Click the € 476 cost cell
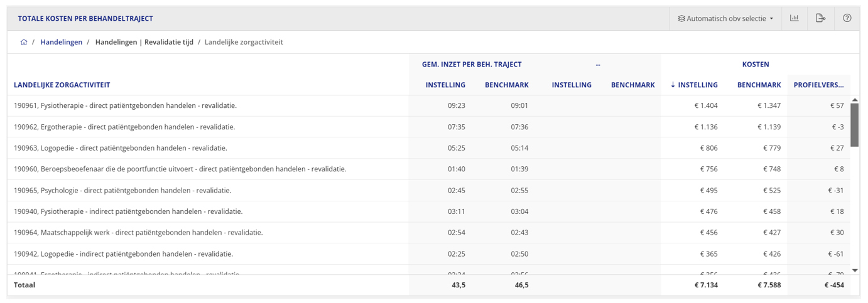868x303 pixels. point(708,211)
